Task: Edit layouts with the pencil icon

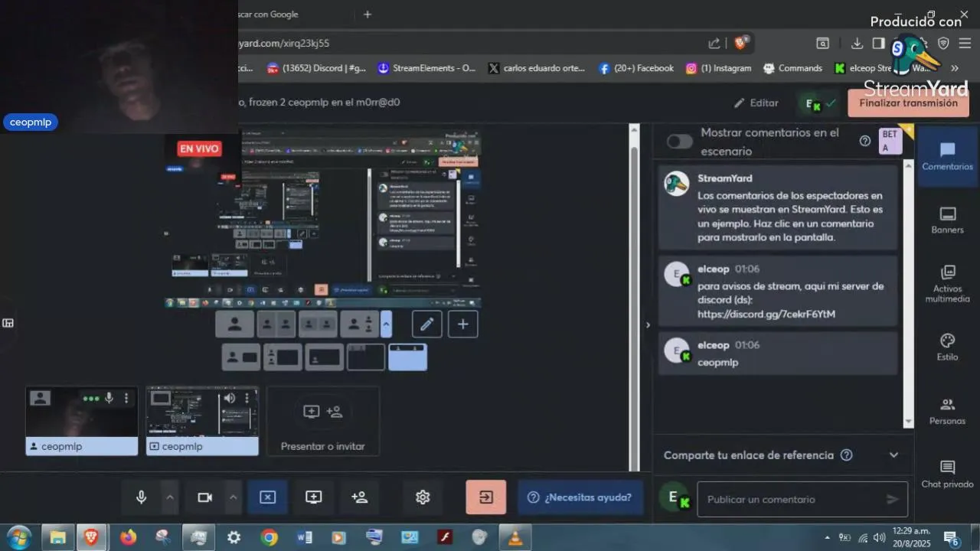Action: (x=427, y=324)
